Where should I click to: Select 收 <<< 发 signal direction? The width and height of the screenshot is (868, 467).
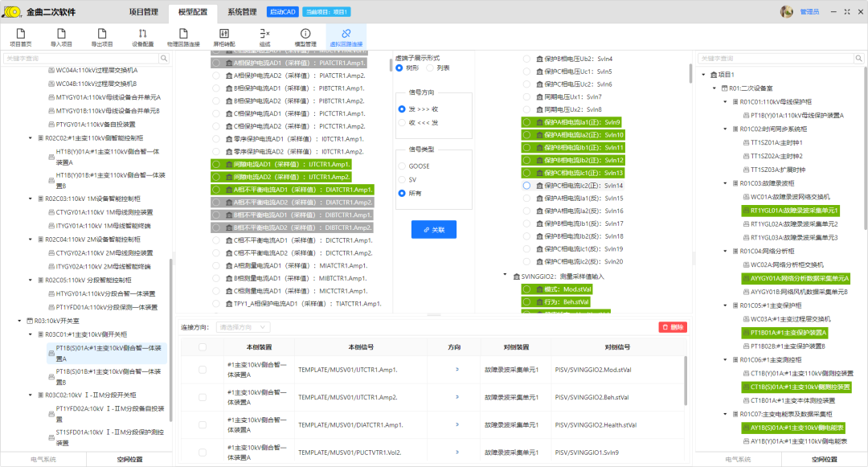(403, 122)
